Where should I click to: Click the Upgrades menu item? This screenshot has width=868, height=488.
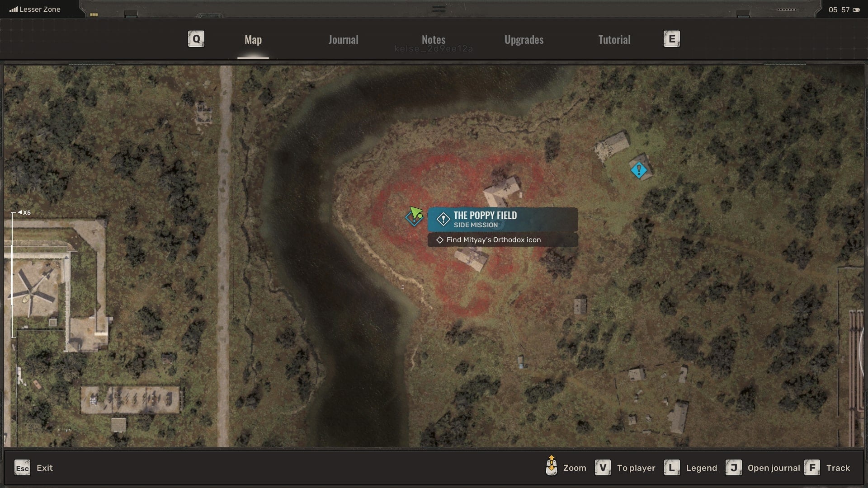[x=524, y=39]
